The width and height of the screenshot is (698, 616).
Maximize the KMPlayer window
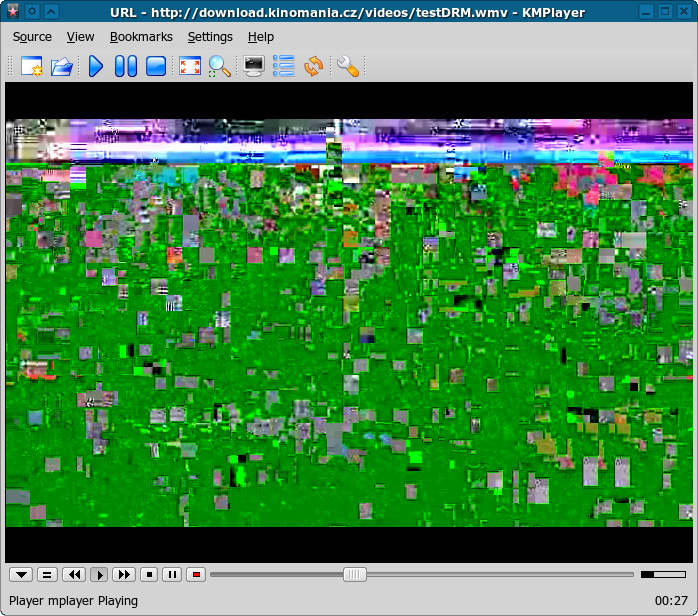[665, 11]
